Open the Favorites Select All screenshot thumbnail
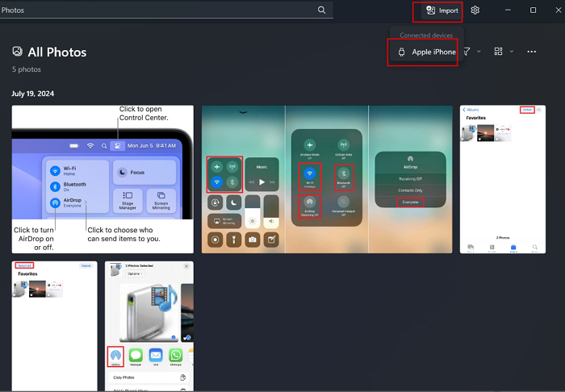Screen dimensions: 565x392 [54, 326]
